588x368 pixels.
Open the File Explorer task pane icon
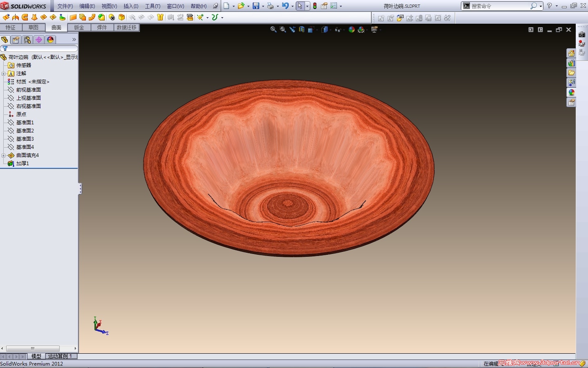571,73
